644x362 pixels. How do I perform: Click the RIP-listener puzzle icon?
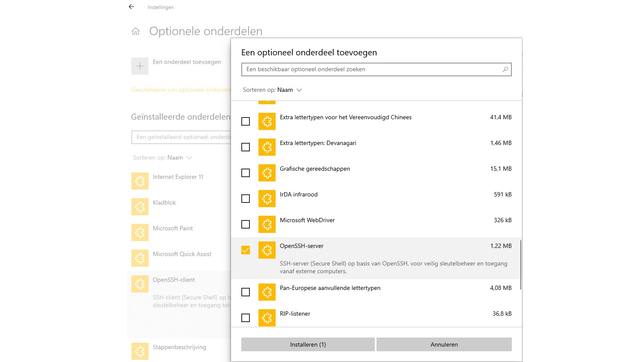click(267, 318)
